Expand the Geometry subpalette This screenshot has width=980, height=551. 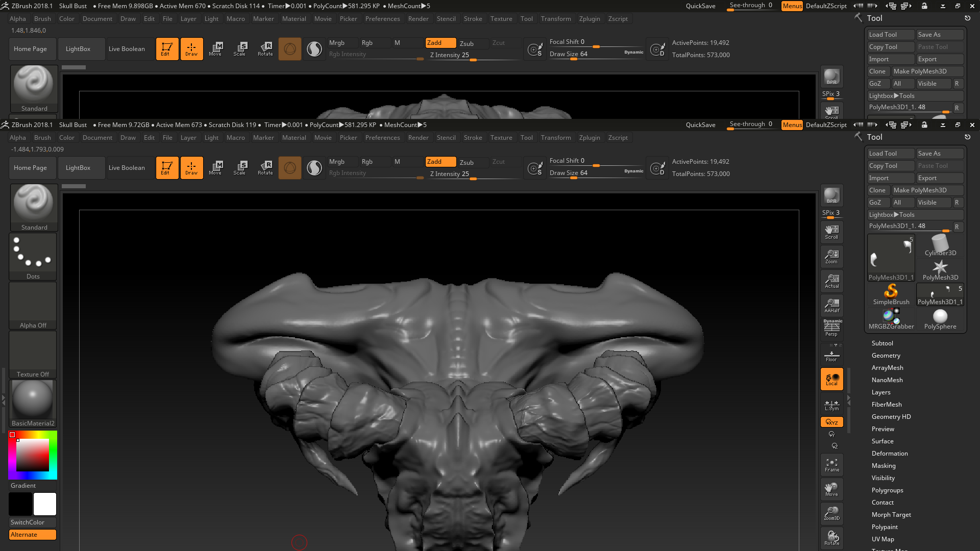886,356
